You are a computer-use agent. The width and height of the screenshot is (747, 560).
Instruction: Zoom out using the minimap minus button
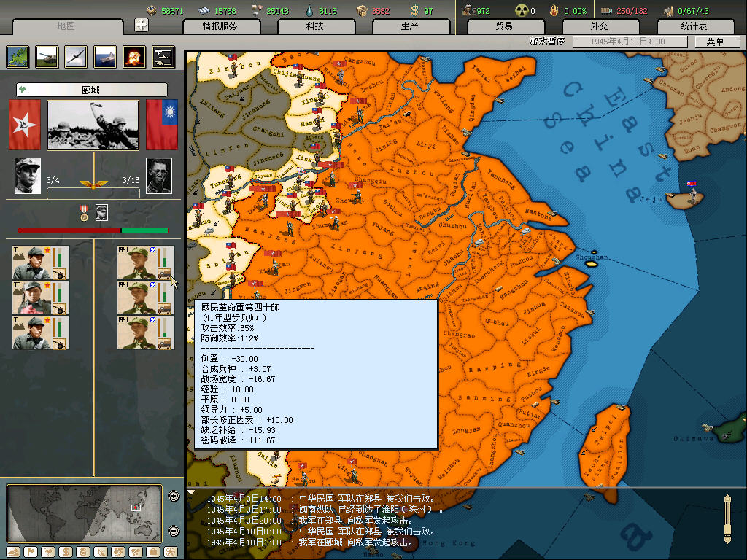click(x=174, y=531)
